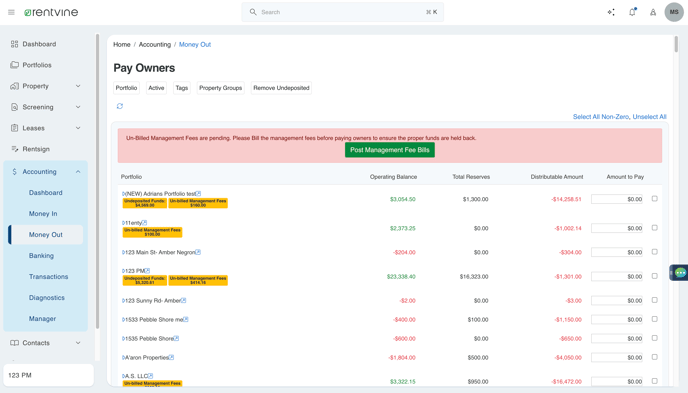Check the (NEW) Adrians Portfolio test row checkbox

click(655, 199)
